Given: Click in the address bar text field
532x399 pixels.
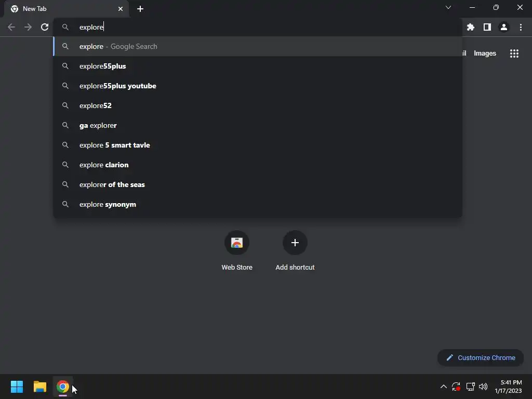Looking at the screenshot, I should (x=264, y=27).
